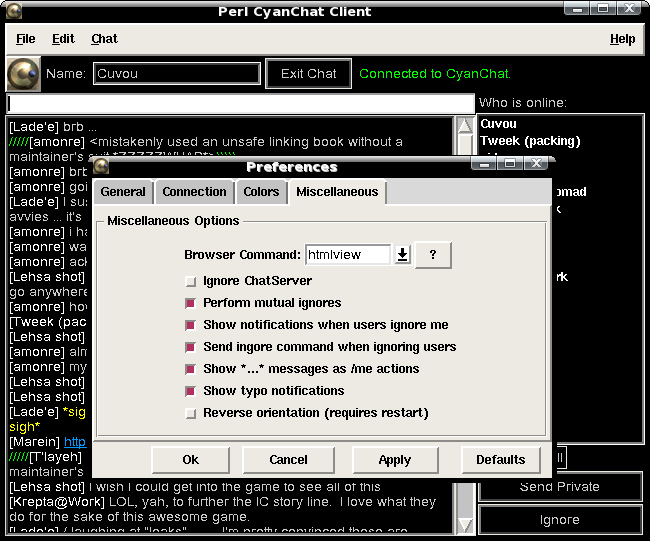Open the Browser Command dropdown arrow
The width and height of the screenshot is (650, 541).
click(x=402, y=255)
